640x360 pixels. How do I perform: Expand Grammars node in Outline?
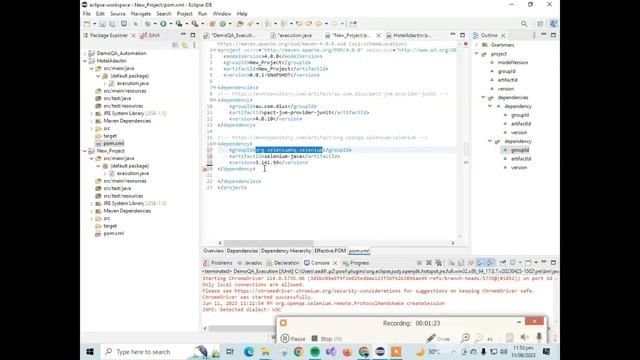[477, 45]
